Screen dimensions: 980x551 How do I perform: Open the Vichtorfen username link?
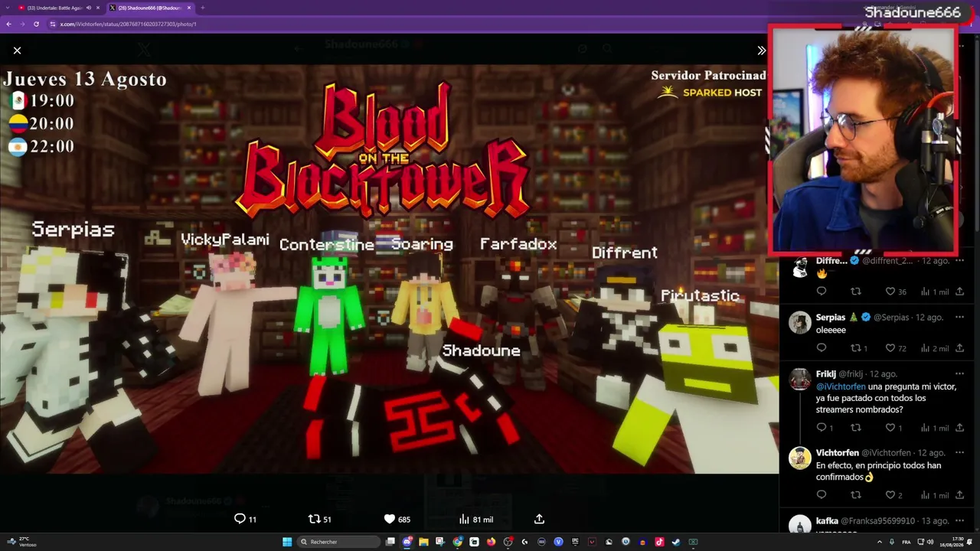tap(838, 453)
